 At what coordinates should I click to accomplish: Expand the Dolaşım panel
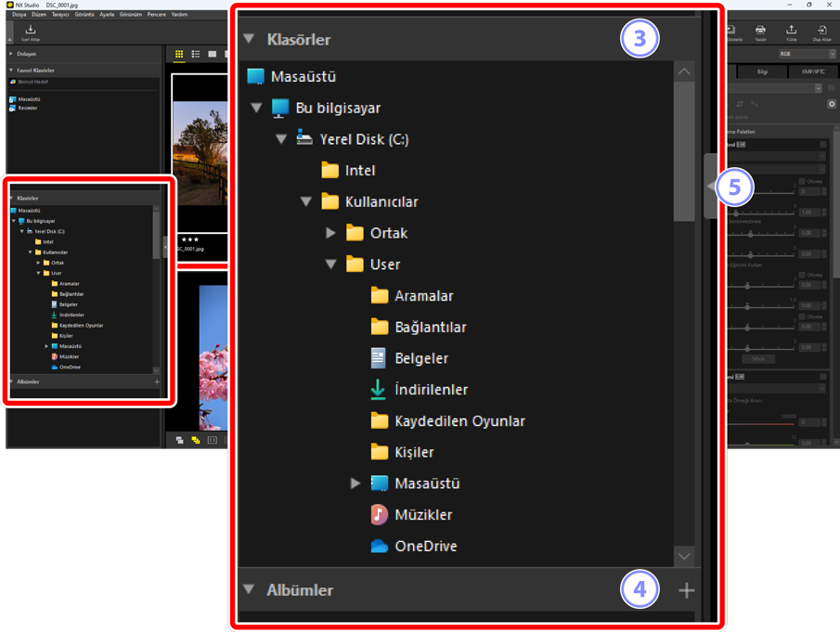click(x=11, y=55)
